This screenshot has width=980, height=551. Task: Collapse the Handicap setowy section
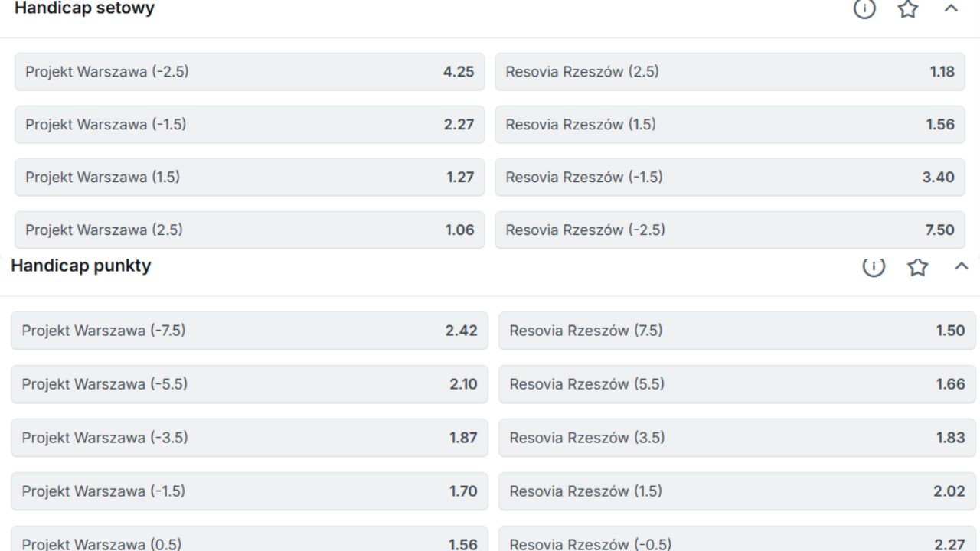point(951,9)
